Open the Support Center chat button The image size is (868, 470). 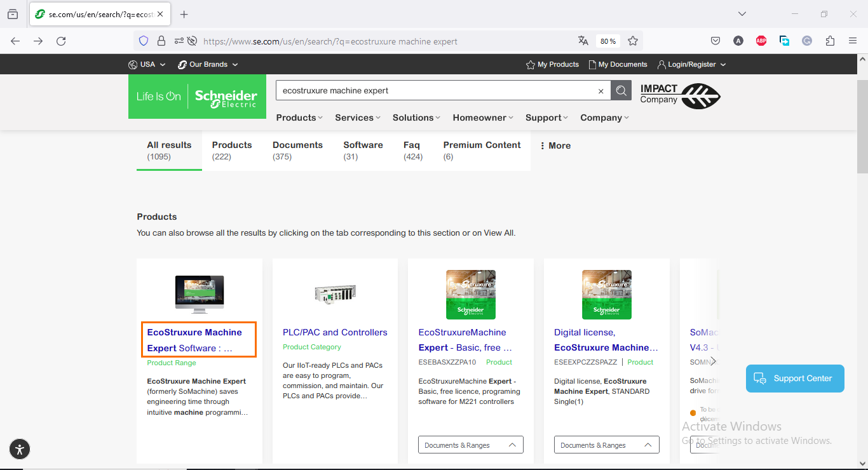tap(795, 379)
